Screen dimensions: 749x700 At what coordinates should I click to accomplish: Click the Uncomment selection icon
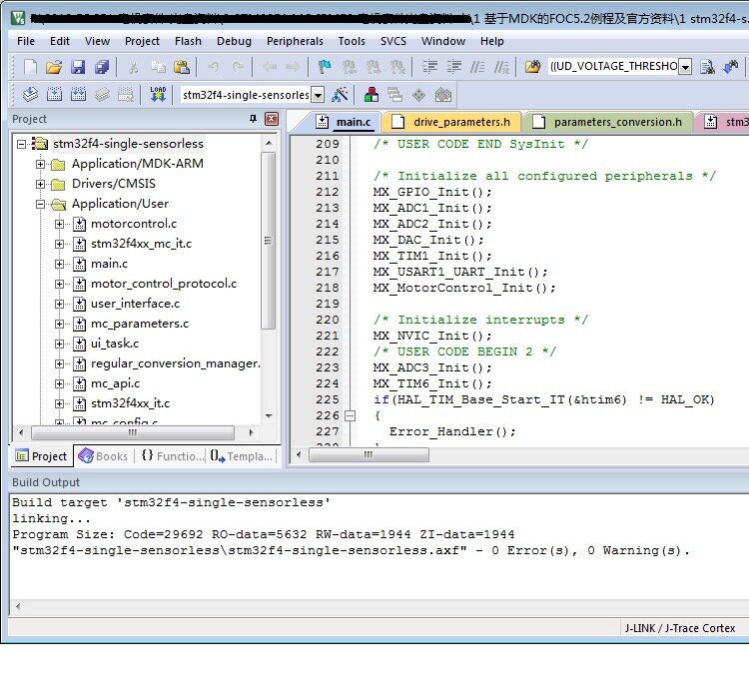(x=501, y=67)
